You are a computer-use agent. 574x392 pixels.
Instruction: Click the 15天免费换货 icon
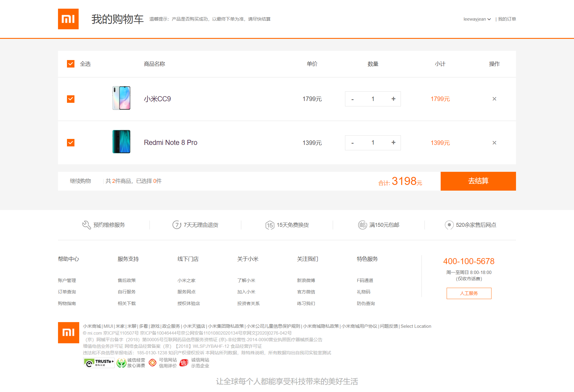[x=270, y=225]
